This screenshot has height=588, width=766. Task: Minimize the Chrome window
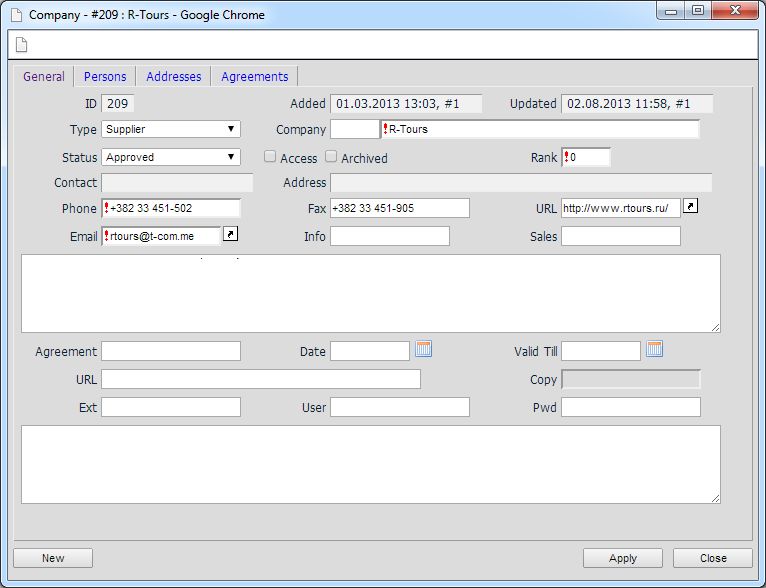pyautogui.click(x=671, y=11)
